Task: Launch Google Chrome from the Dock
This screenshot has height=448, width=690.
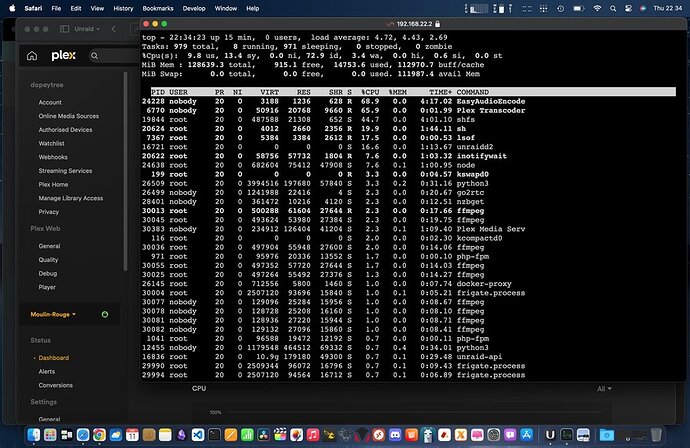Action: (99, 435)
